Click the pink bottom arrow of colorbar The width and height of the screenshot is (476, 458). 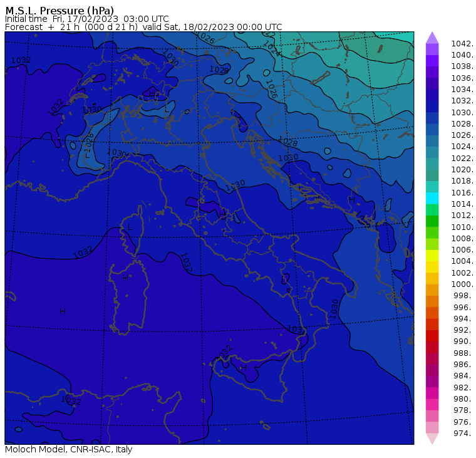point(432,439)
